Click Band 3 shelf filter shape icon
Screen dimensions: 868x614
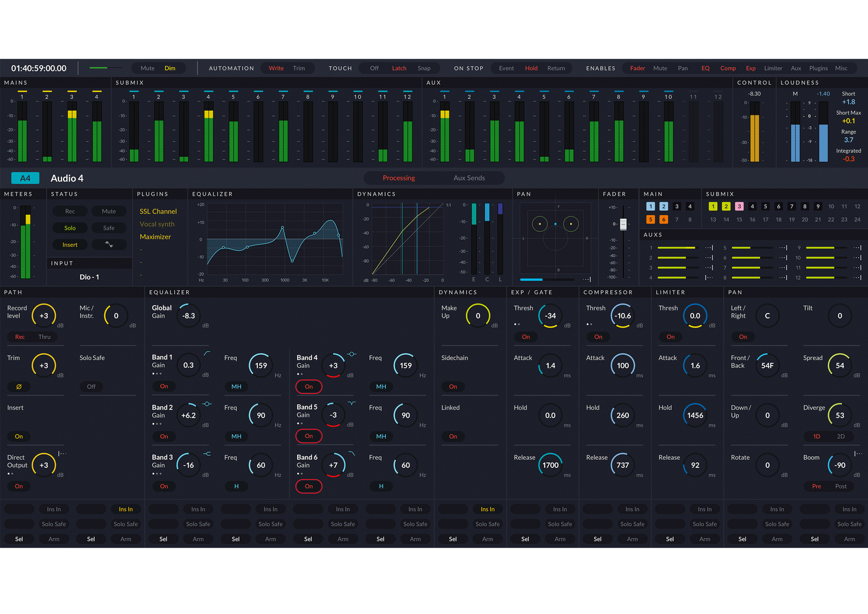click(207, 454)
